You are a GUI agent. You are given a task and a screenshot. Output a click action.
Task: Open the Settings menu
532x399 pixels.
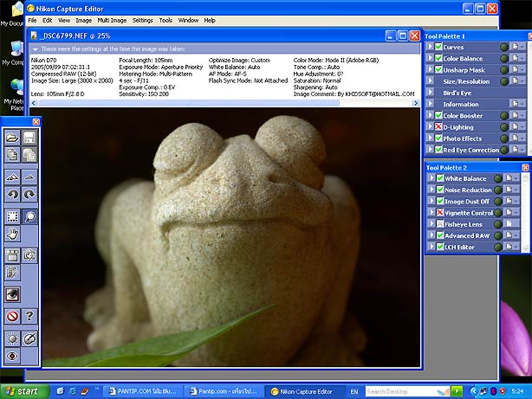click(142, 21)
